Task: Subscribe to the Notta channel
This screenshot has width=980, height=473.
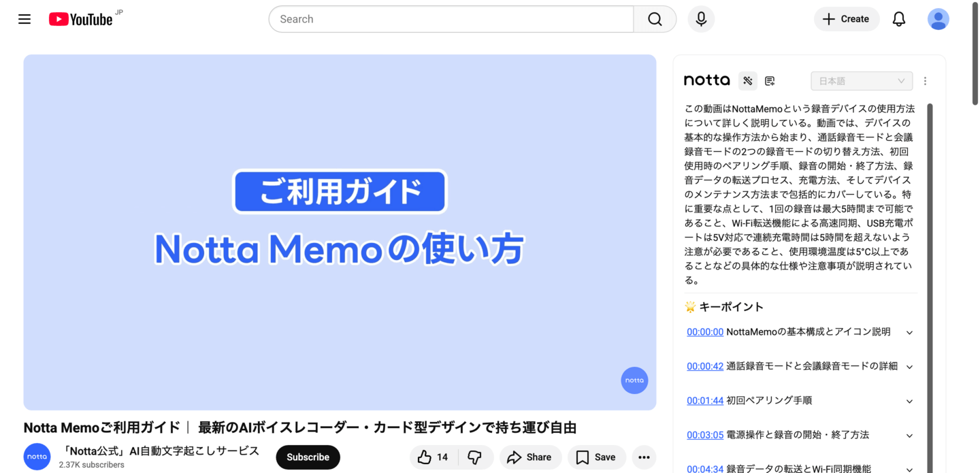Action: click(308, 457)
